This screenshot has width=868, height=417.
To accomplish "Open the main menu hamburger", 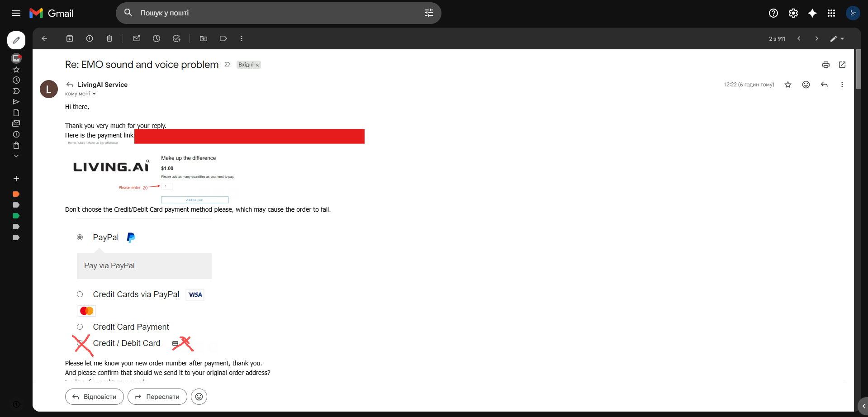I will pos(16,13).
